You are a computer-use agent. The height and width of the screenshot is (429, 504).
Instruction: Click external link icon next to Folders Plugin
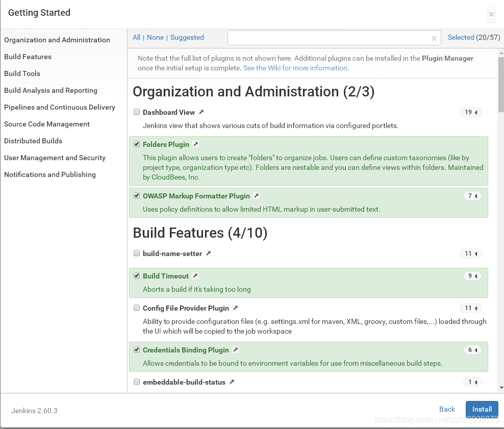(x=195, y=144)
